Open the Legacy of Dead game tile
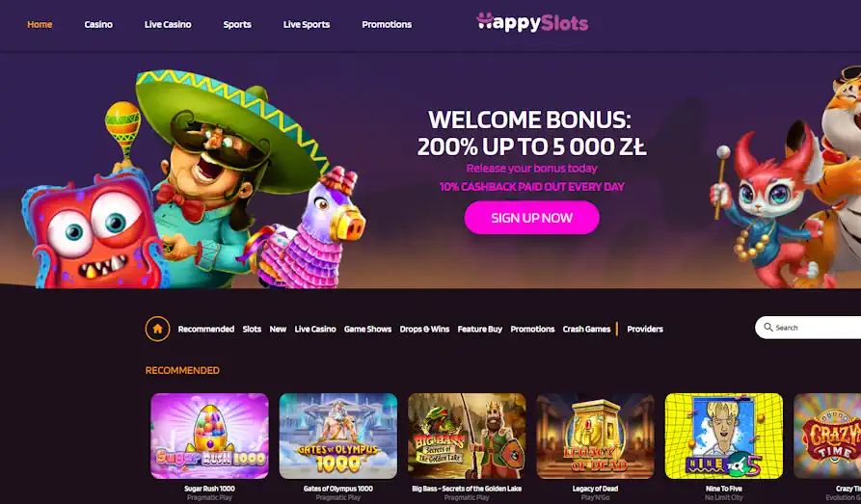Image resolution: width=861 pixels, height=504 pixels. pos(595,436)
